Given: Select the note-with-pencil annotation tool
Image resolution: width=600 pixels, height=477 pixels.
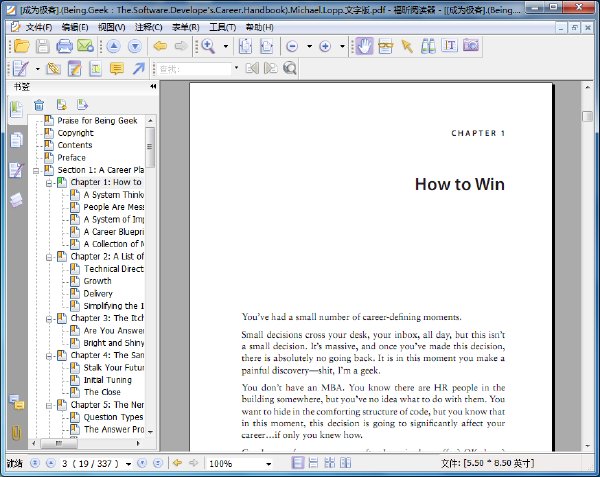Looking at the screenshot, I should tap(74, 69).
